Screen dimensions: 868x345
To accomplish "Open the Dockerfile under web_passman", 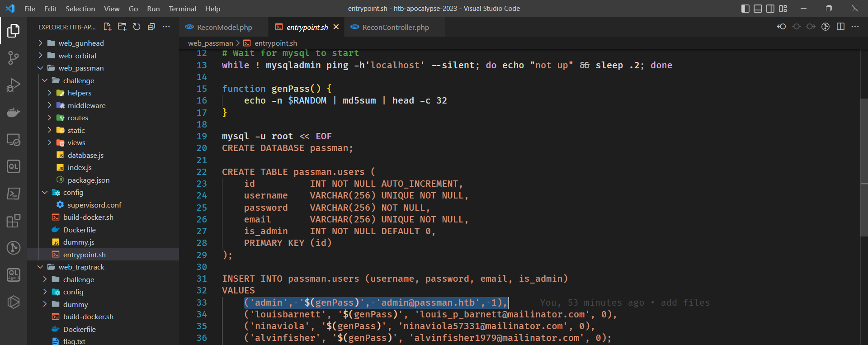I will [79, 230].
